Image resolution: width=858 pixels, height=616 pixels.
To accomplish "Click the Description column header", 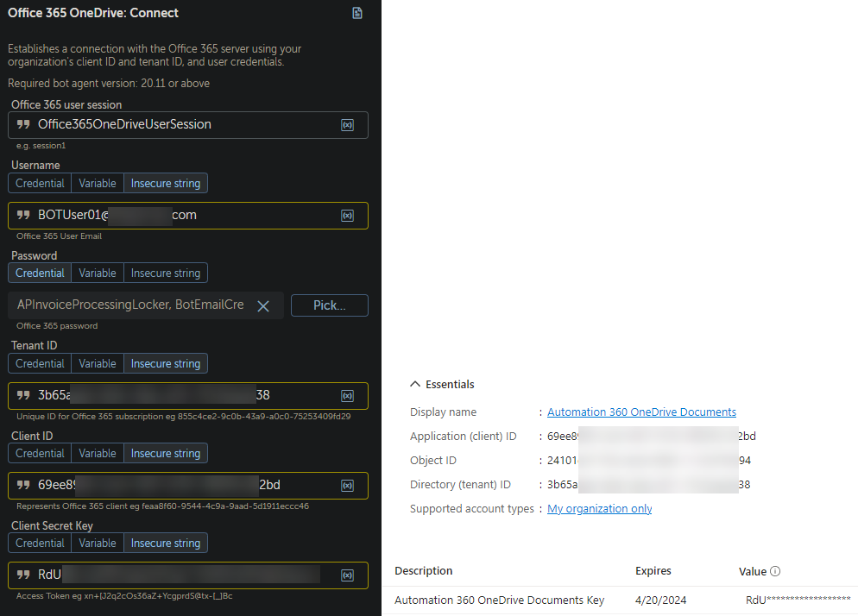I will [424, 571].
